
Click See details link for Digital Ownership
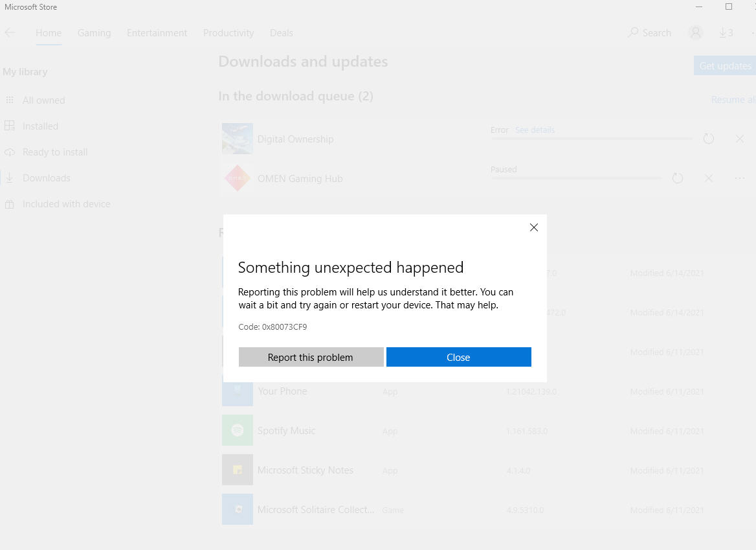[535, 130]
